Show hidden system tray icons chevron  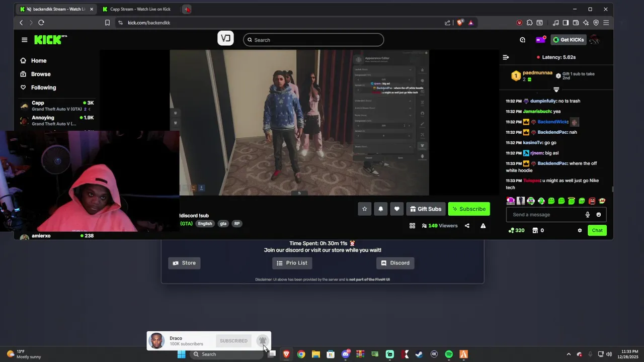point(569,354)
